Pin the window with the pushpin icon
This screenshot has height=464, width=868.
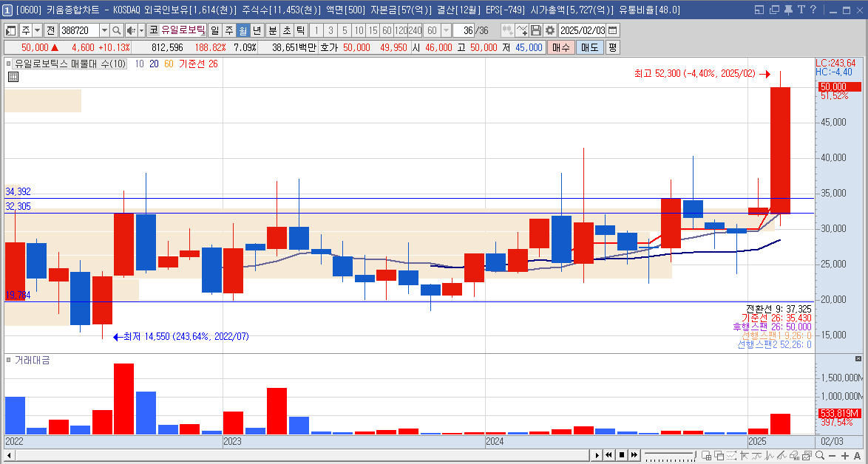(787, 10)
